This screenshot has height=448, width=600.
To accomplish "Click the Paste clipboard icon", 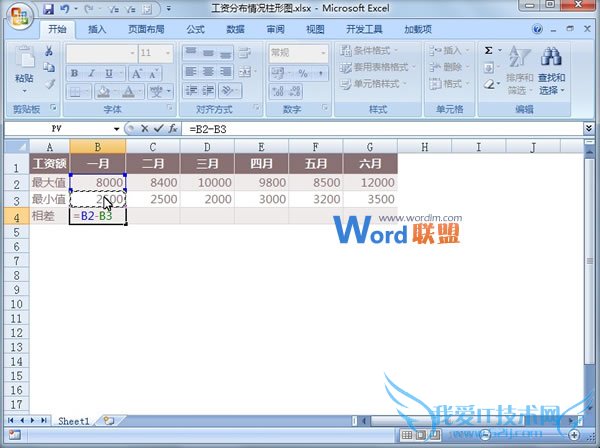I will pos(24,59).
